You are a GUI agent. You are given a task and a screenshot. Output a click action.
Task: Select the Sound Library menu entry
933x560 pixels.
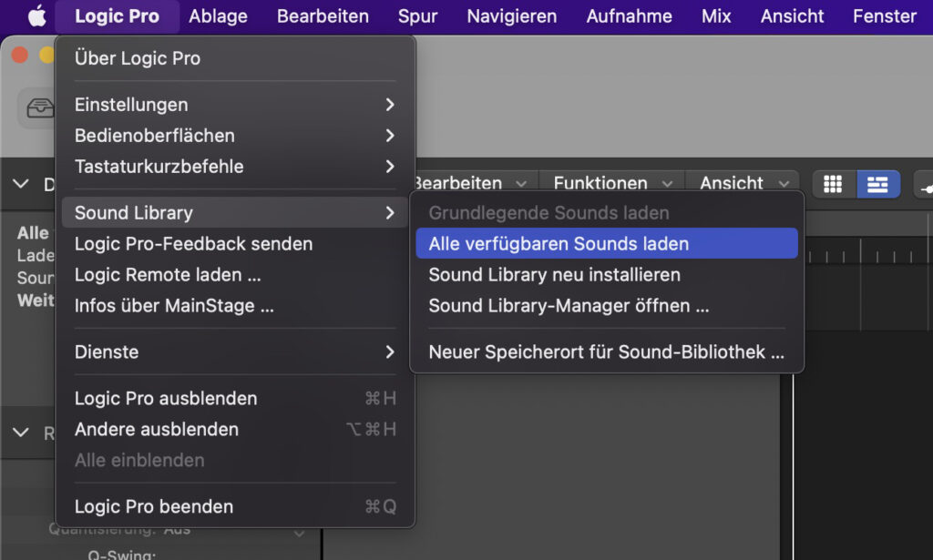coord(235,213)
